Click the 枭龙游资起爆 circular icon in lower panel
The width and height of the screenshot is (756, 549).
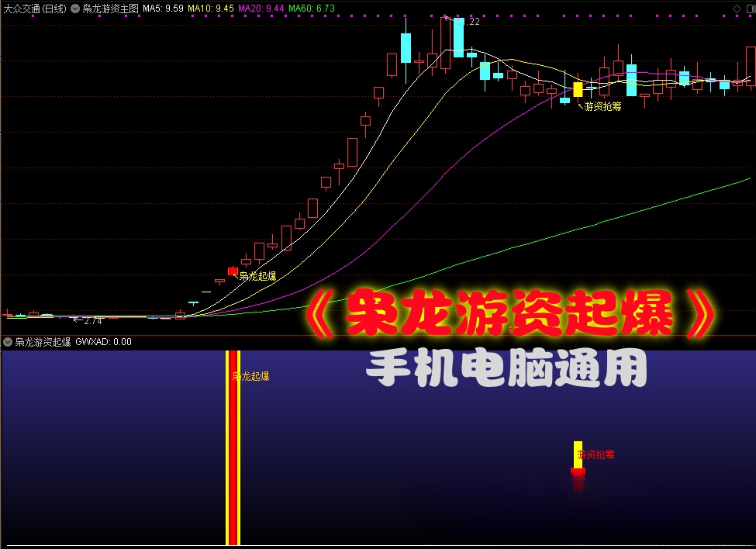click(6, 342)
